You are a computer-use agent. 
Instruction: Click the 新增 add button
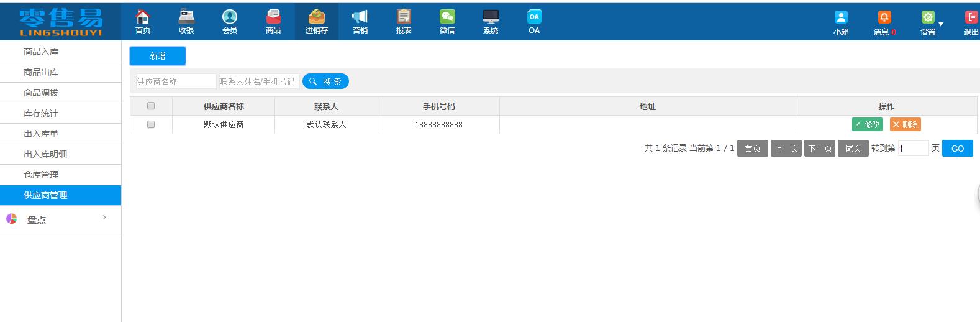click(x=158, y=56)
